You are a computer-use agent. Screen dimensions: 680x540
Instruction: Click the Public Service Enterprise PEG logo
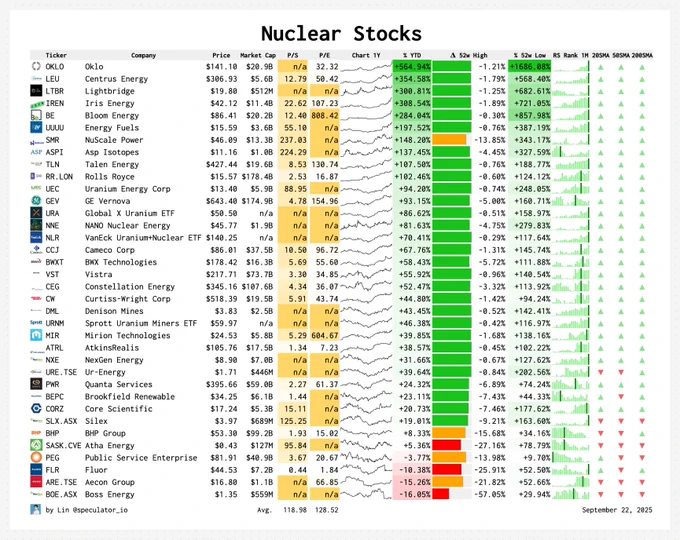coord(36,458)
